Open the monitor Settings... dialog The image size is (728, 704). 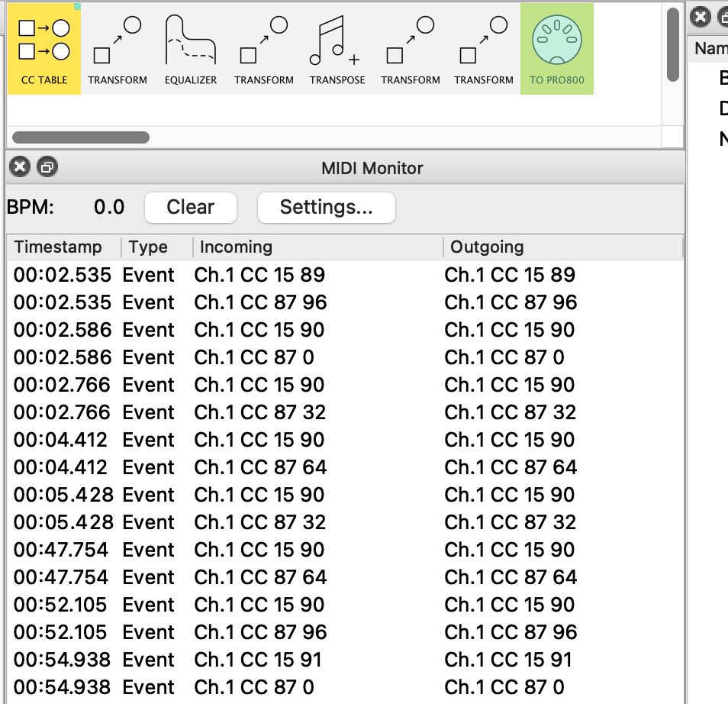tap(326, 207)
